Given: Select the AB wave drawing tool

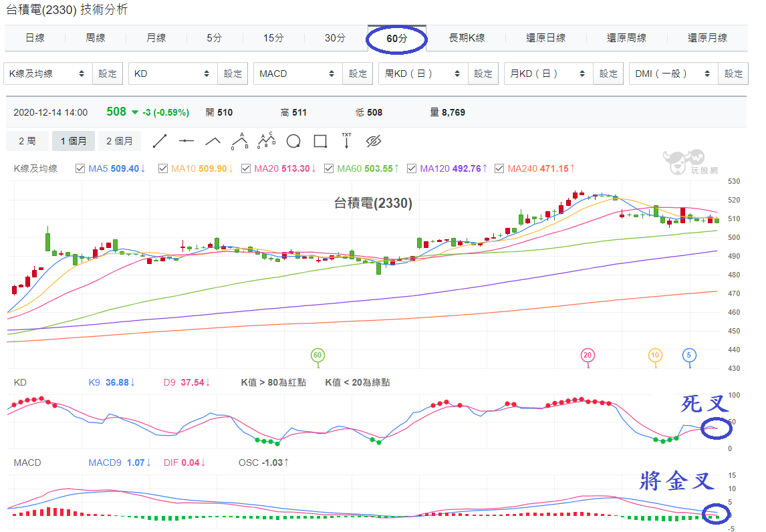Looking at the screenshot, I should 240,141.
